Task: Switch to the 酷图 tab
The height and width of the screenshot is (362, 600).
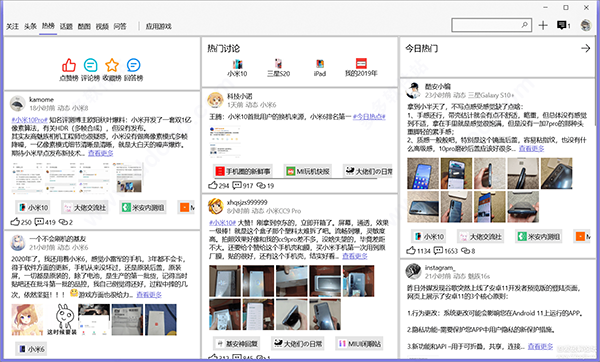Action: pyautogui.click(x=84, y=26)
